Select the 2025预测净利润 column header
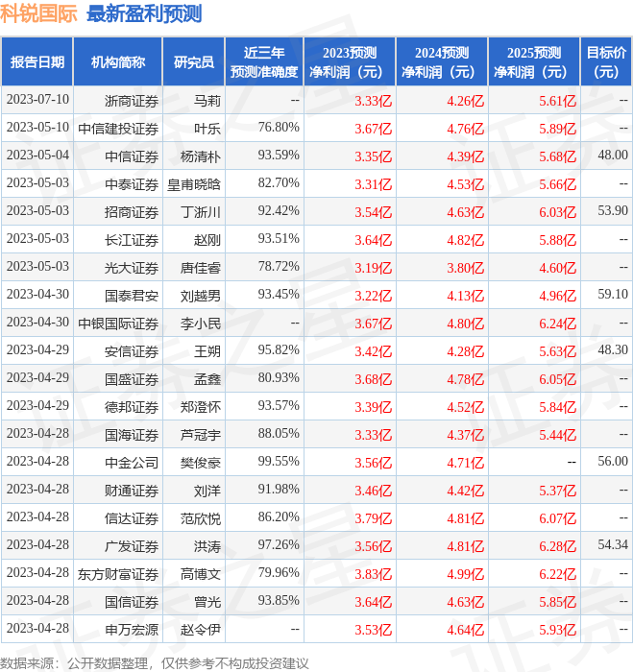The width and height of the screenshot is (633, 672). click(x=534, y=62)
